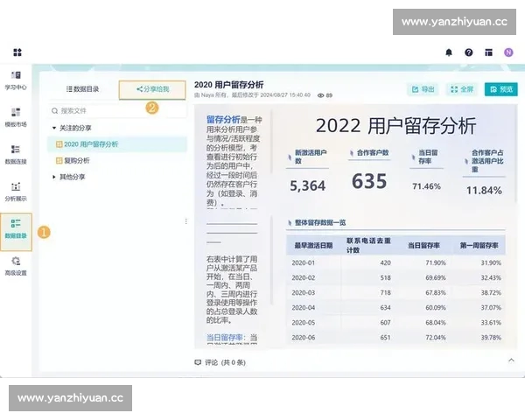Click the 整体留存数据一览 section title

[x=320, y=223]
